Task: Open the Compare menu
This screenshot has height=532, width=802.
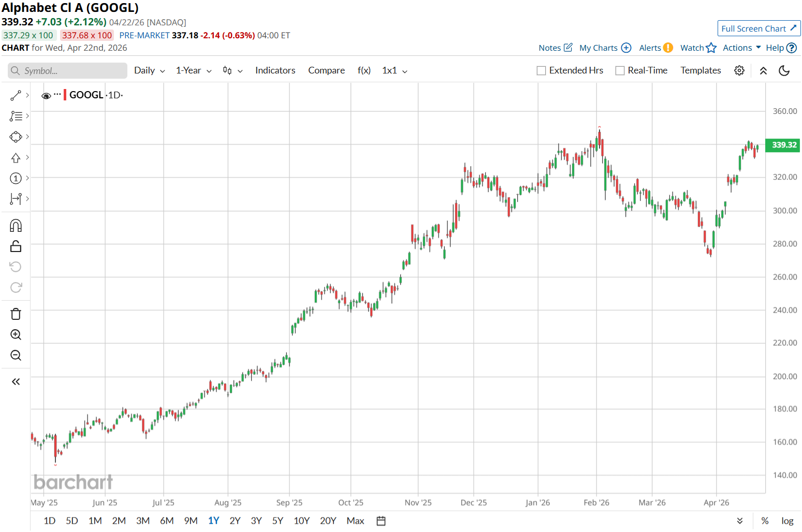Action: coord(326,70)
